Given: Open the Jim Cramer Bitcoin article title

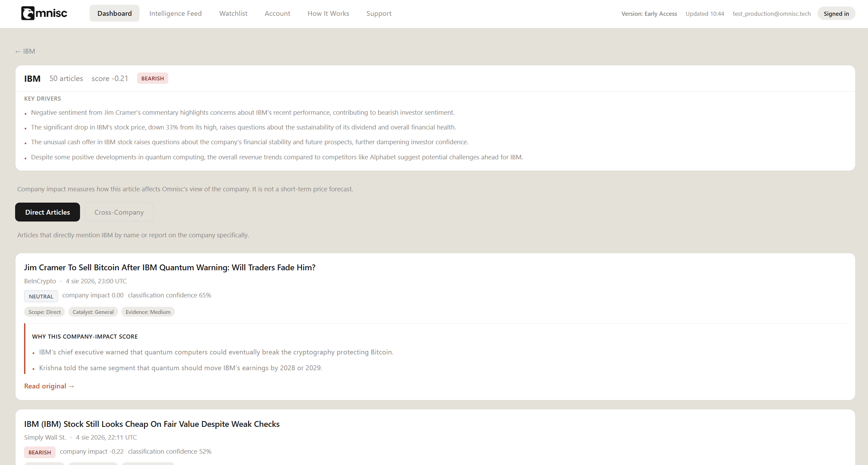Looking at the screenshot, I should tap(170, 268).
